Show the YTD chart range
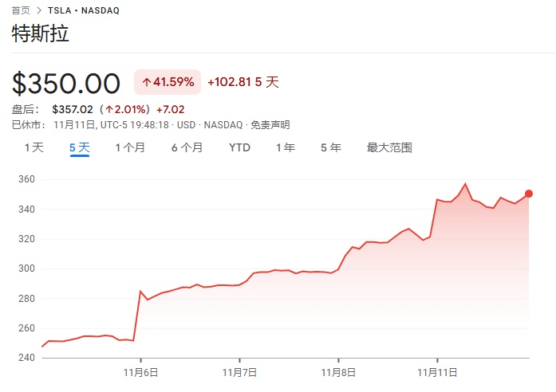This screenshot has height=392, width=556. pos(239,147)
